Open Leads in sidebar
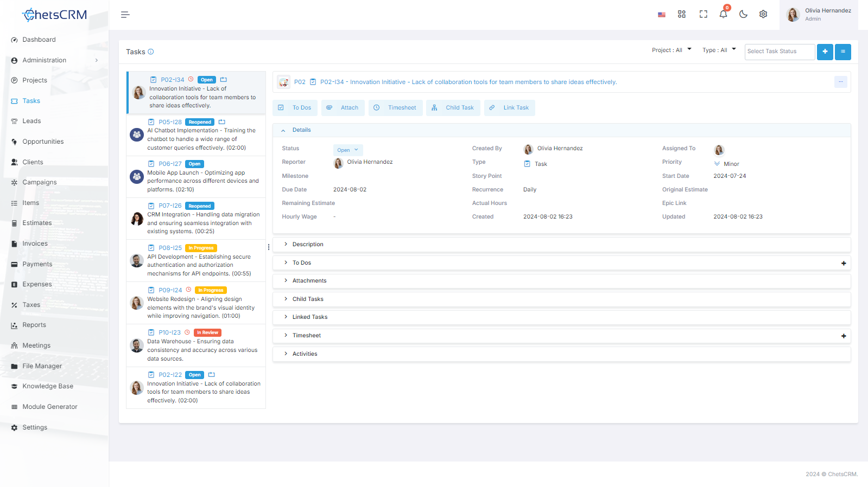Viewport: 868px width, 487px height. (31, 121)
